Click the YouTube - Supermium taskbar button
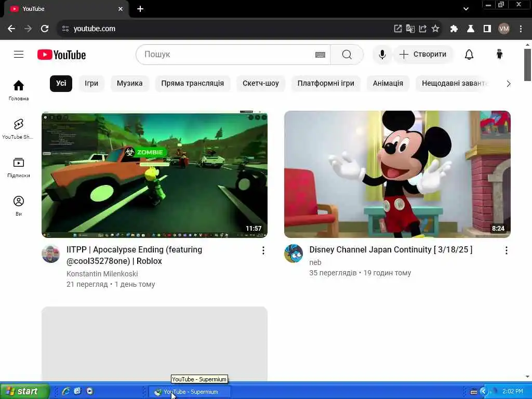The image size is (532, 399). [x=189, y=392]
